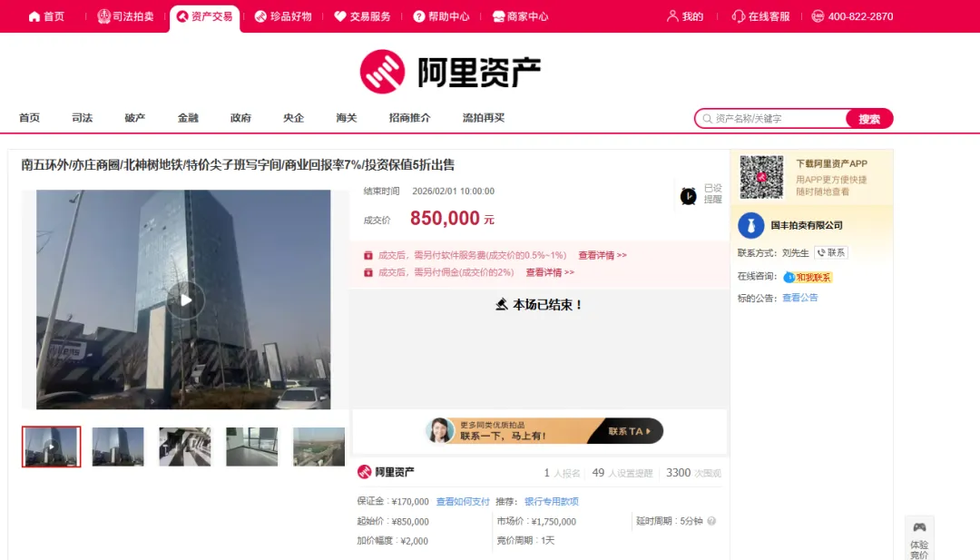The height and width of the screenshot is (560, 980).
Task: Click the 延时周期 help question icon
Action: [x=711, y=521]
